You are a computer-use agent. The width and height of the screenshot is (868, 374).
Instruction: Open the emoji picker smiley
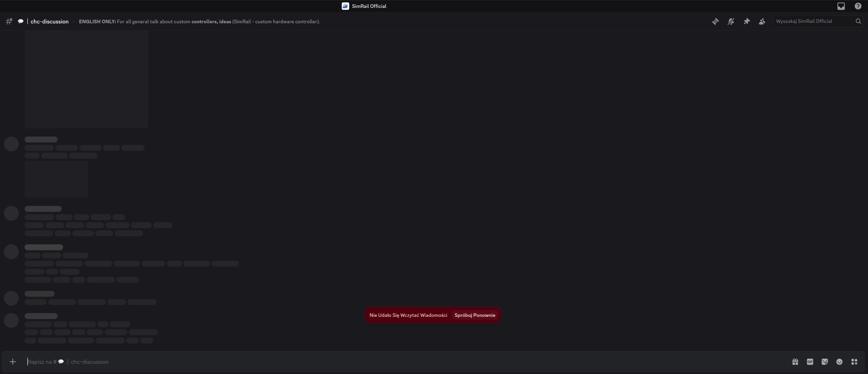pyautogui.click(x=839, y=362)
